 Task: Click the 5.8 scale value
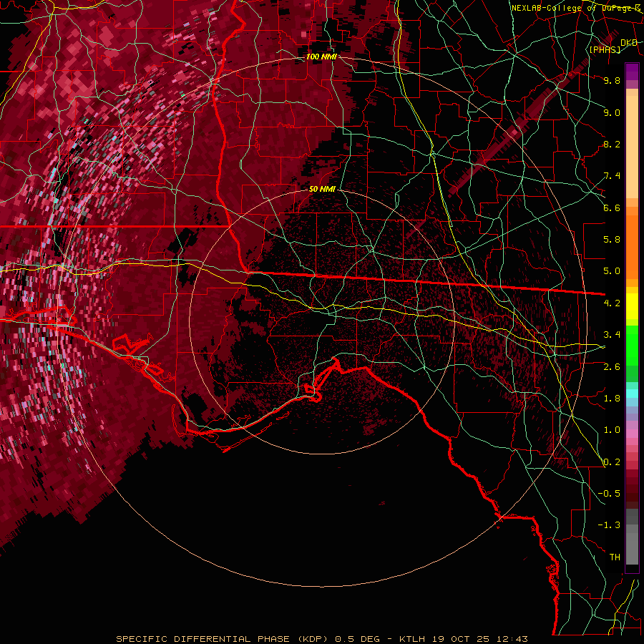[x=612, y=240]
